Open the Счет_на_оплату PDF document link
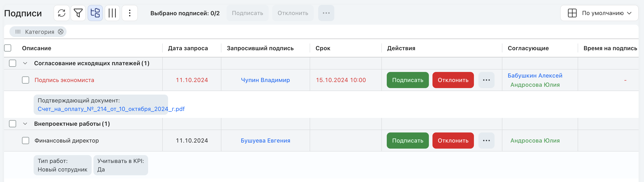644x182 pixels. pos(111,109)
